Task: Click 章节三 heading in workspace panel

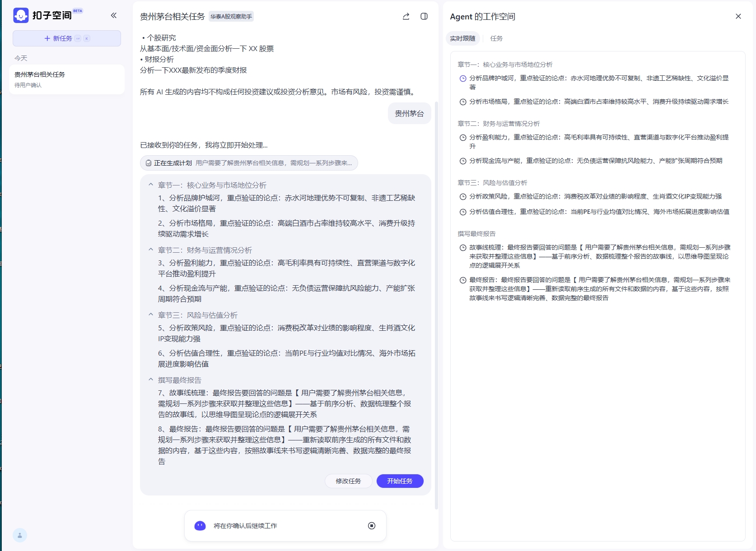Action: coord(492,183)
